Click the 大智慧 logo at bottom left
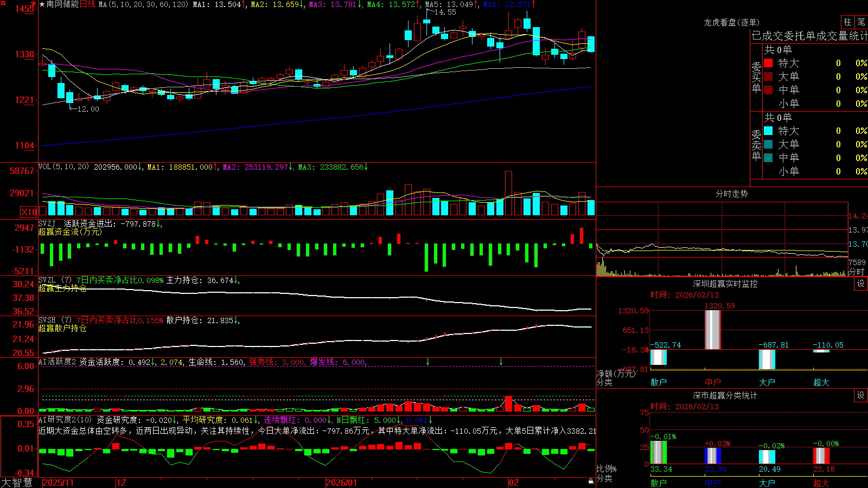Viewport: 868px width, 488px height. pos(17,482)
